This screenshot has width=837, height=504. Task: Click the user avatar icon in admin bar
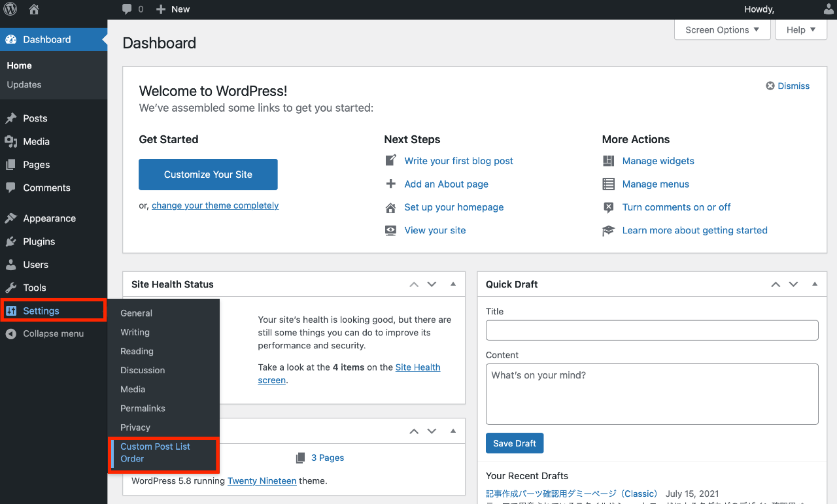coord(828,9)
